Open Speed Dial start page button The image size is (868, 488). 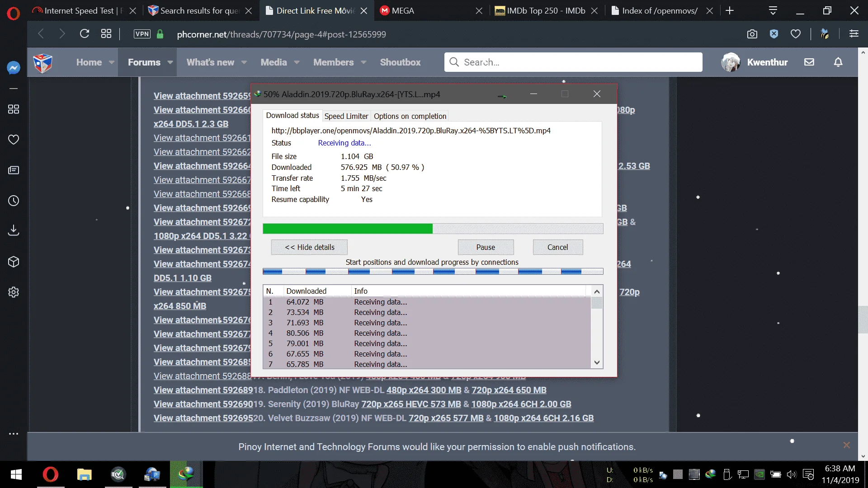click(x=106, y=34)
